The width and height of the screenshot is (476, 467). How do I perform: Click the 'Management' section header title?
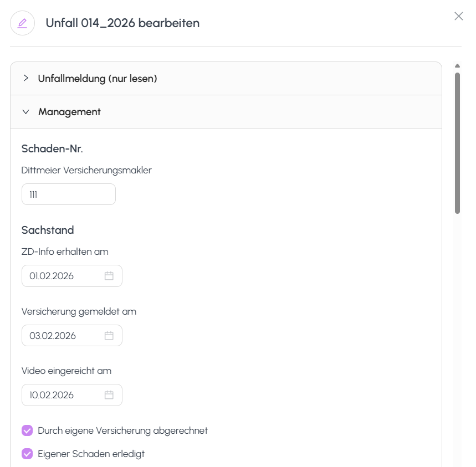click(x=69, y=112)
